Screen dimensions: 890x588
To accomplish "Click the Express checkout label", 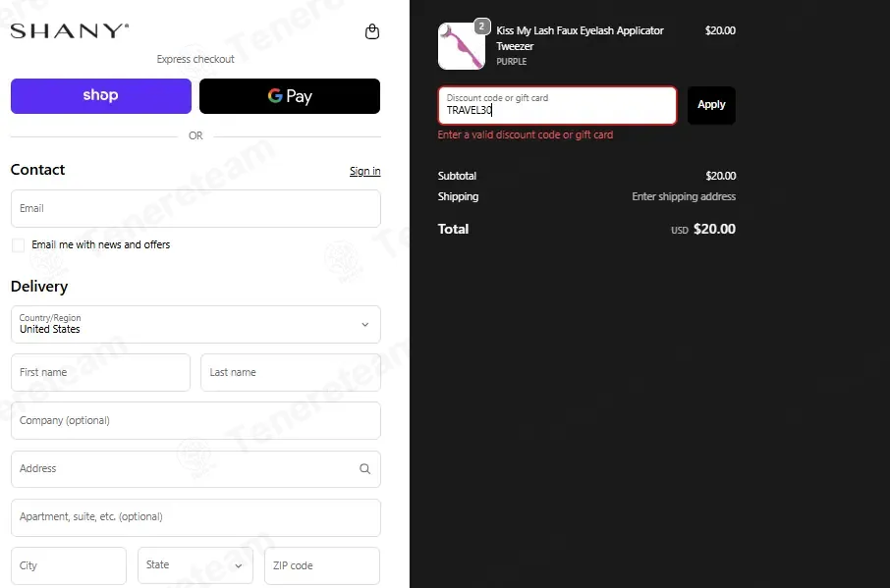I will click(195, 59).
